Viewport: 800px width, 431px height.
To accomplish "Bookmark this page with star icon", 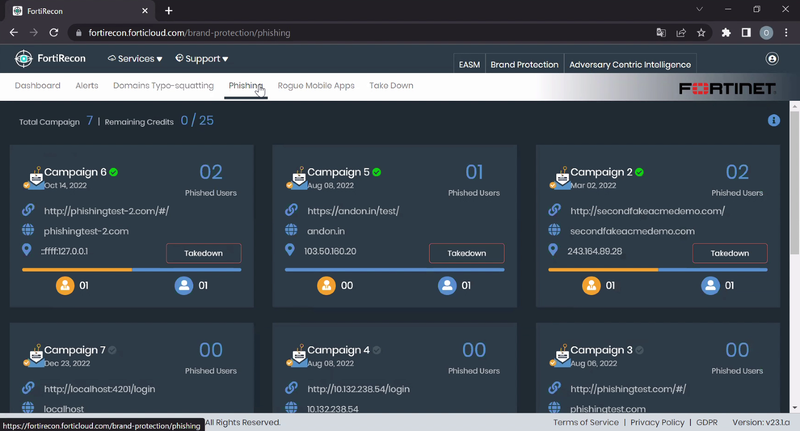I will coord(701,33).
